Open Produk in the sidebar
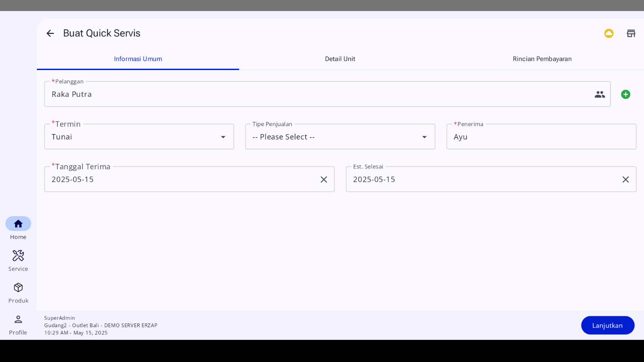Image resolution: width=644 pixels, height=362 pixels. tap(18, 292)
